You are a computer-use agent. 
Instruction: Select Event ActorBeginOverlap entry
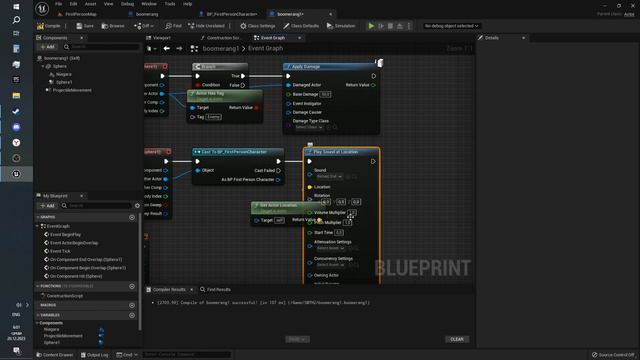(x=74, y=243)
